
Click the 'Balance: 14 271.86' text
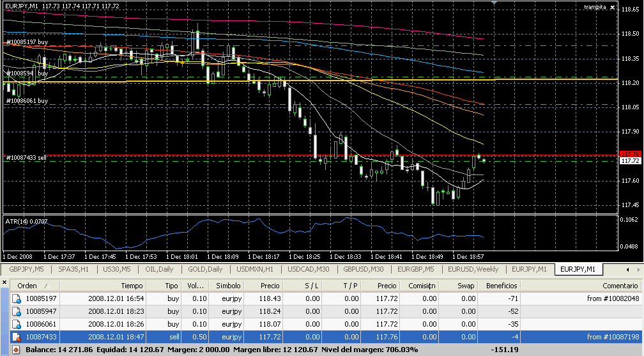click(x=59, y=350)
